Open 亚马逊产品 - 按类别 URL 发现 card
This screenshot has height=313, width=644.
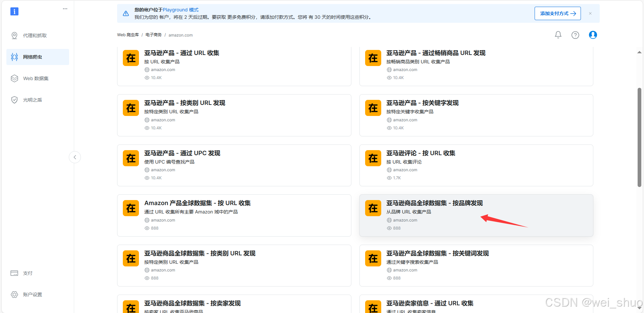234,115
